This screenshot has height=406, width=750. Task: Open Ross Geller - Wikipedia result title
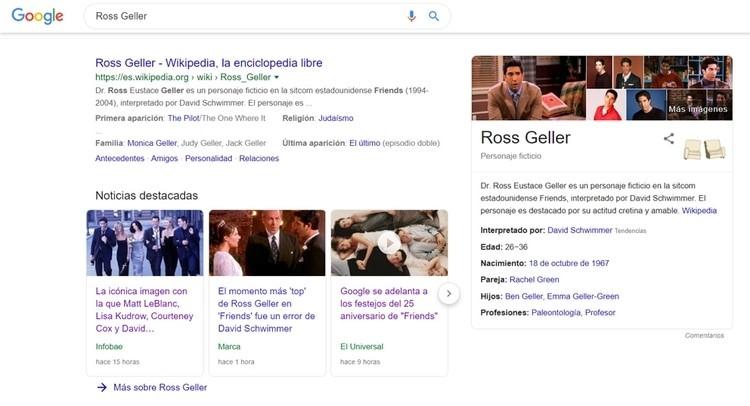[209, 63]
